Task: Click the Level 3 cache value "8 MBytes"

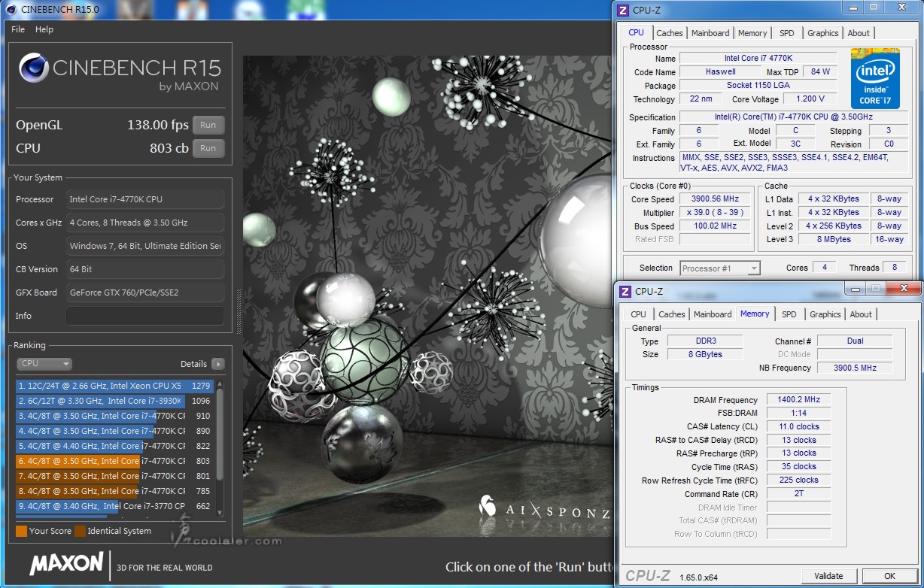Action: (x=834, y=239)
